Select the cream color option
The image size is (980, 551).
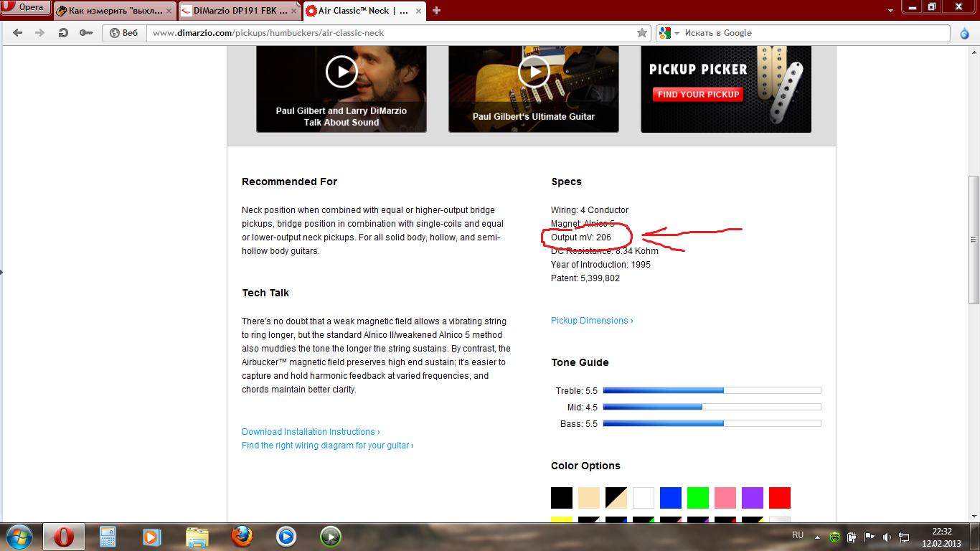coord(589,498)
